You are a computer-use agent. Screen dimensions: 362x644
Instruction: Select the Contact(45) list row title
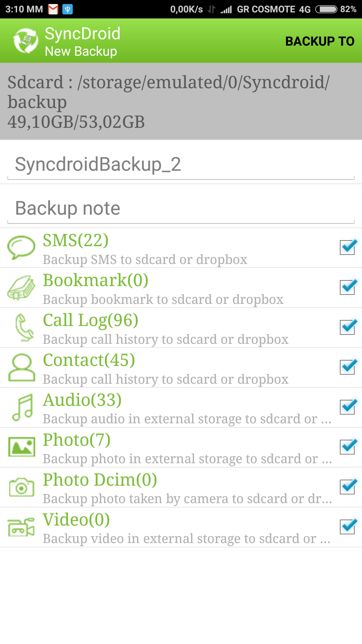pos(89,360)
